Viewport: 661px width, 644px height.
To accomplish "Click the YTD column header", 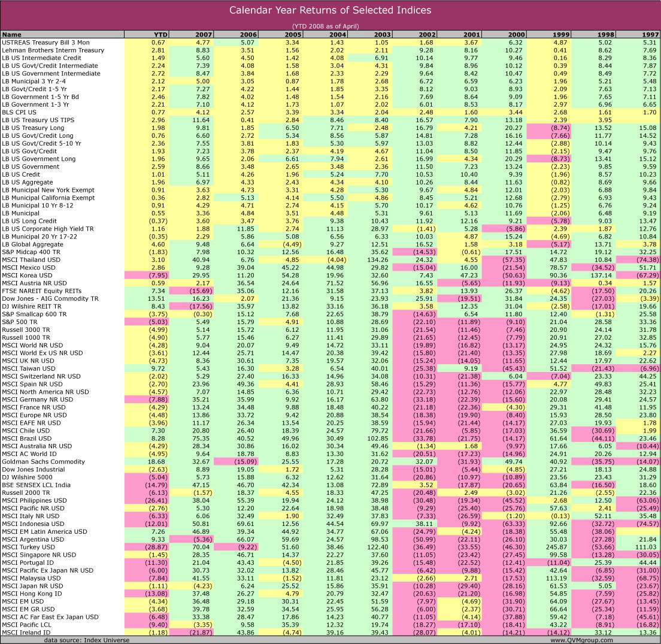I will (146, 35).
